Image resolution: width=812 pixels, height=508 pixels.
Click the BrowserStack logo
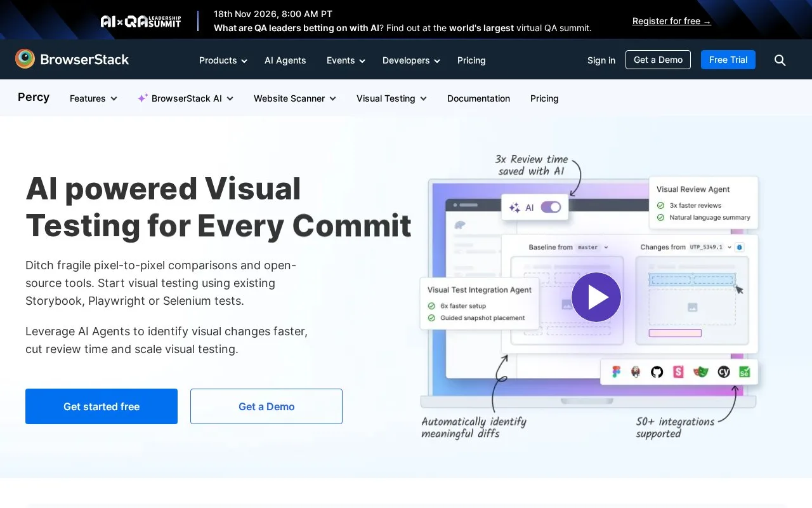tap(72, 59)
